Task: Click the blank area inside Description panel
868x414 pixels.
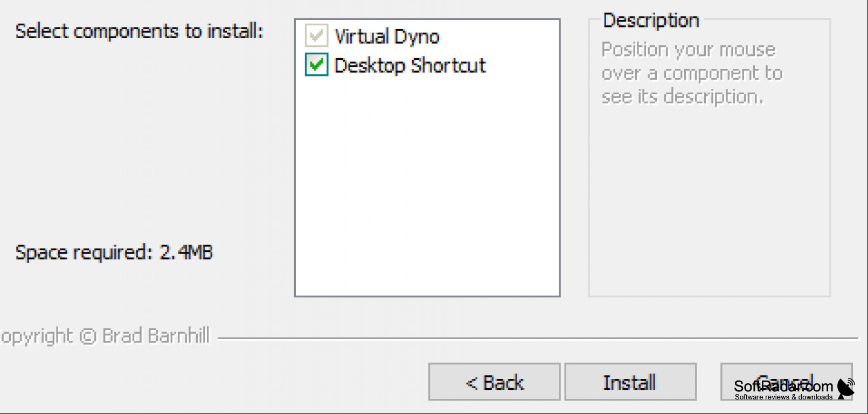Action: [x=709, y=205]
